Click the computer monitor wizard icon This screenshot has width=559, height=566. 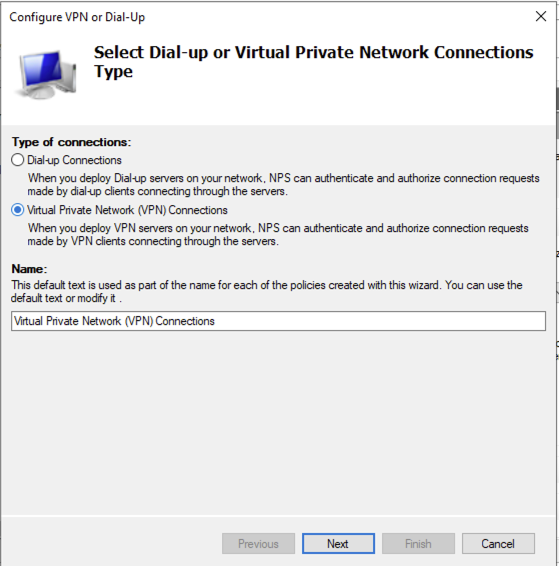pyautogui.click(x=47, y=74)
